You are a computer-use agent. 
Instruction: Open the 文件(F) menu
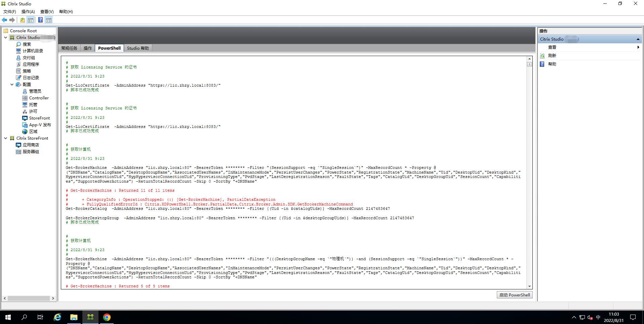10,11
